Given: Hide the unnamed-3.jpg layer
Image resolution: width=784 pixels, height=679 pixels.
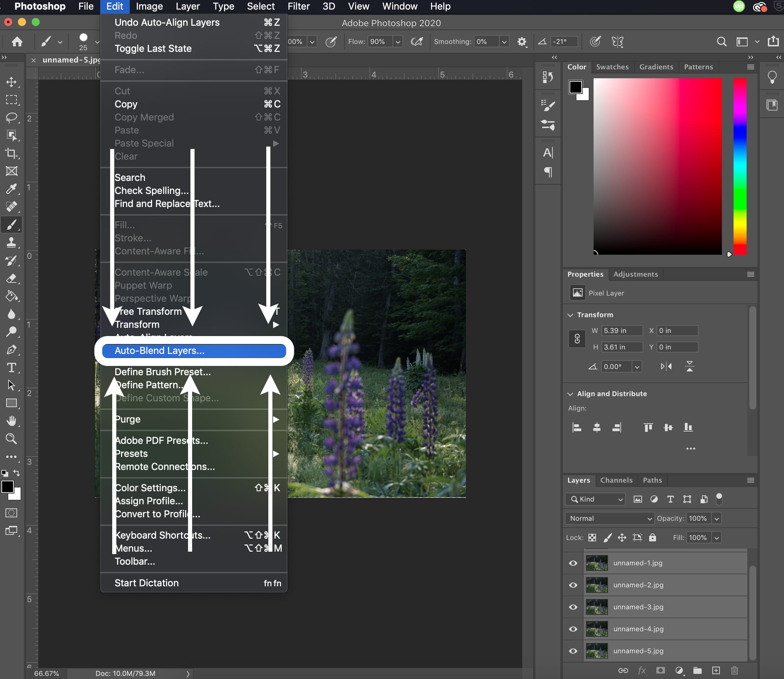Looking at the screenshot, I should 573,607.
